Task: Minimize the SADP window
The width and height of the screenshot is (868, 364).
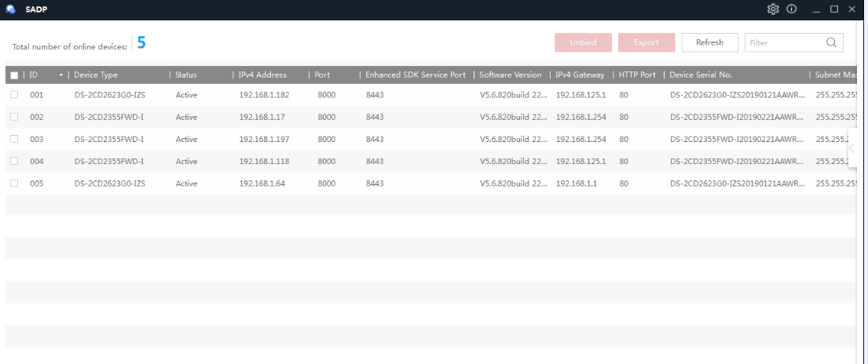Action: 816,9
